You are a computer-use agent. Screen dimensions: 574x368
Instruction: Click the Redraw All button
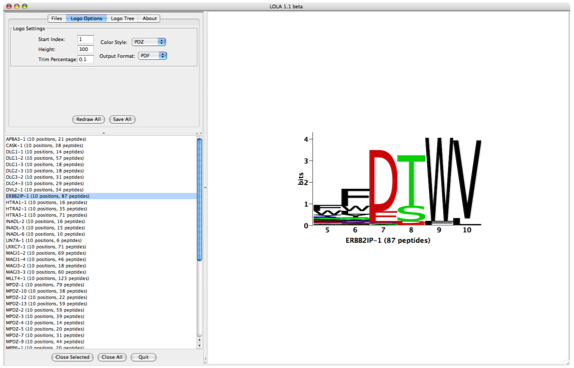[x=89, y=119]
